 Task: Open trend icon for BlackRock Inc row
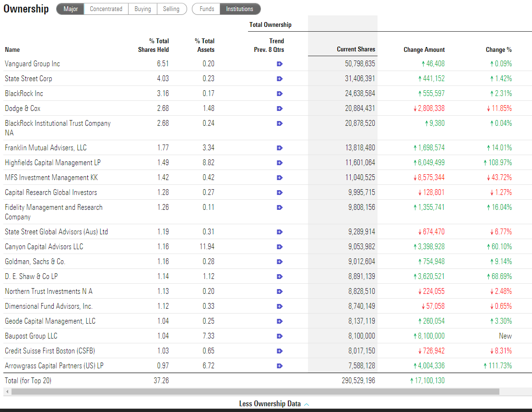pos(280,94)
